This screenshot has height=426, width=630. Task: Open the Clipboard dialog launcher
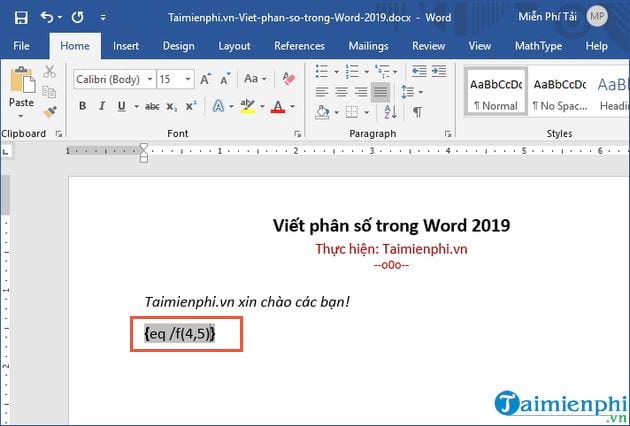point(59,134)
